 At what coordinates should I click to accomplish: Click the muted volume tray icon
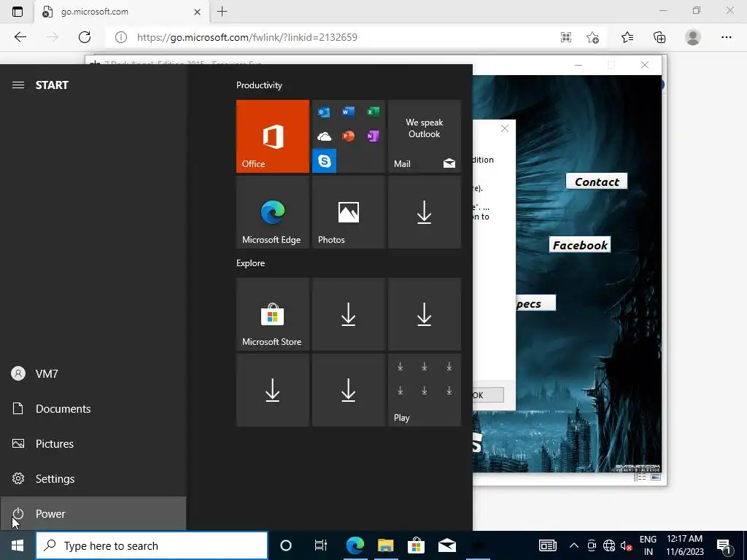tap(627, 545)
